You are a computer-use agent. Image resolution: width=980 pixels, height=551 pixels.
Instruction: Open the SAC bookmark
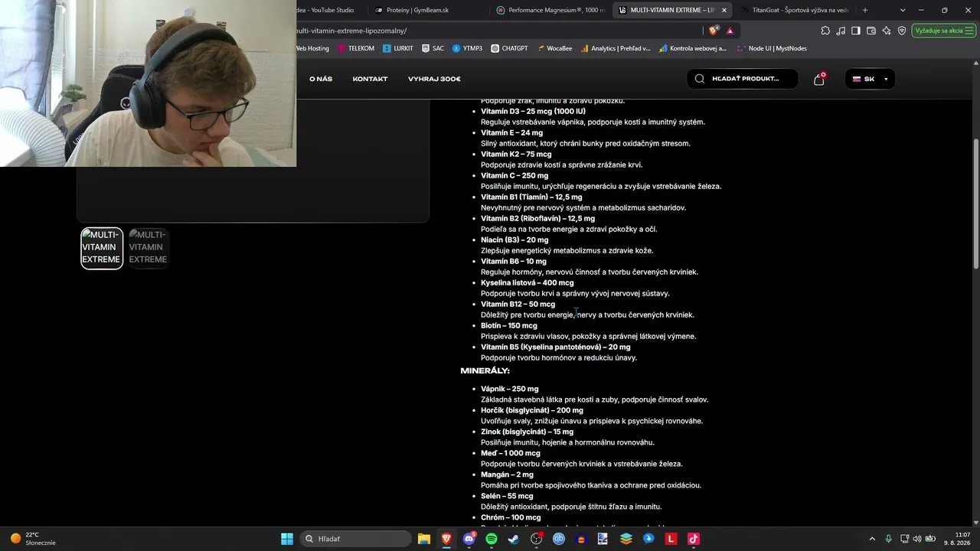433,48
